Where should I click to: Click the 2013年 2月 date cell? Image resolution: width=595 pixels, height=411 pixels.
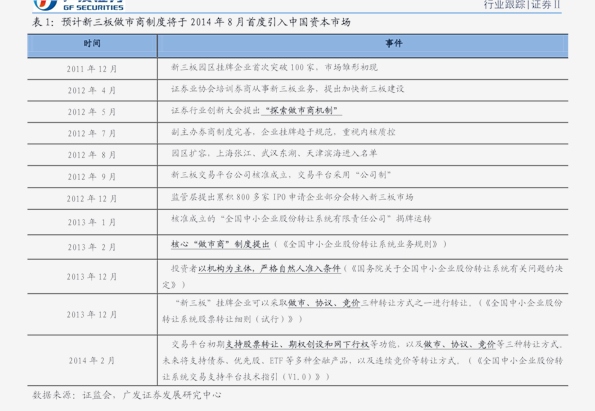(92, 247)
